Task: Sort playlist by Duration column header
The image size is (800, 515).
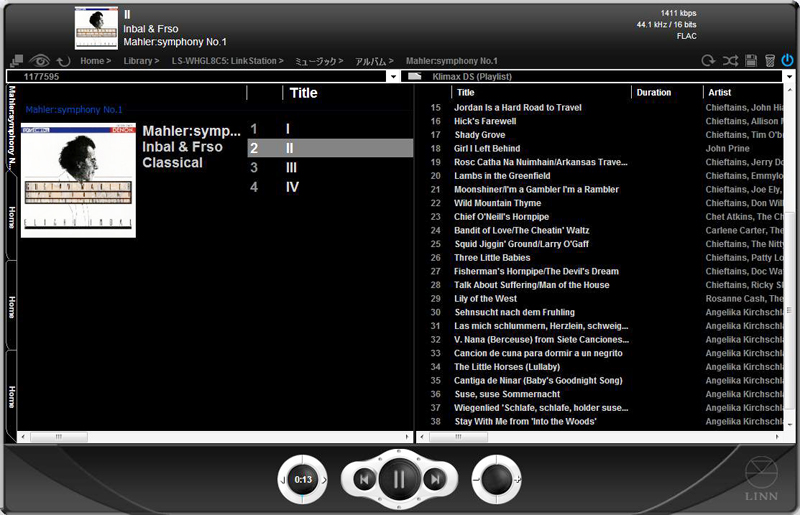Action: point(654,93)
